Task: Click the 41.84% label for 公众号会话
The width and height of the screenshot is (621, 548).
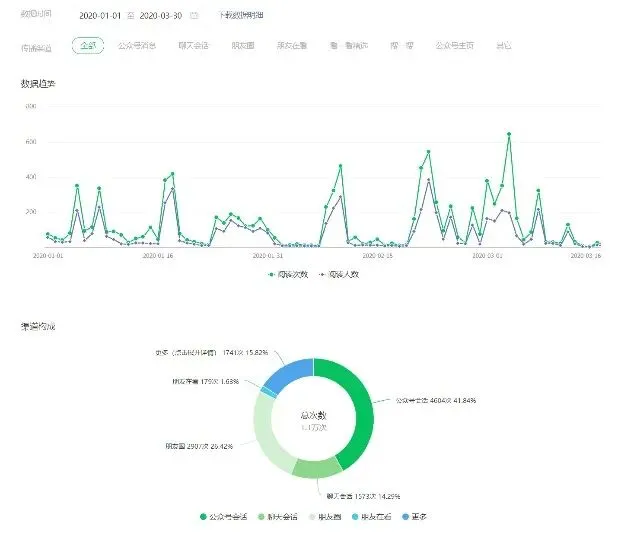Action: pyautogui.click(x=436, y=400)
